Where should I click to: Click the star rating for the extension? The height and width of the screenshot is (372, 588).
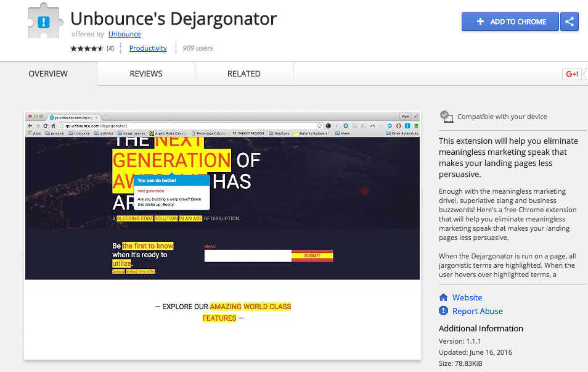(87, 48)
